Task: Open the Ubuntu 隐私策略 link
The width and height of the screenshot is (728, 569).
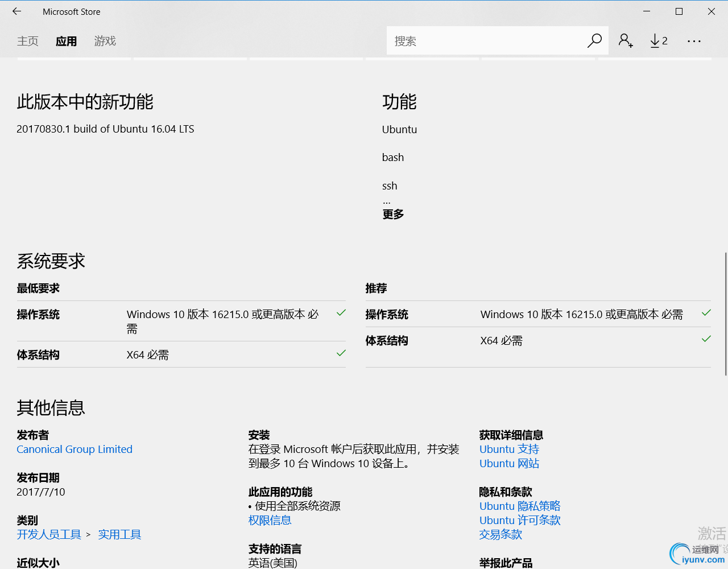Action: pos(520,506)
